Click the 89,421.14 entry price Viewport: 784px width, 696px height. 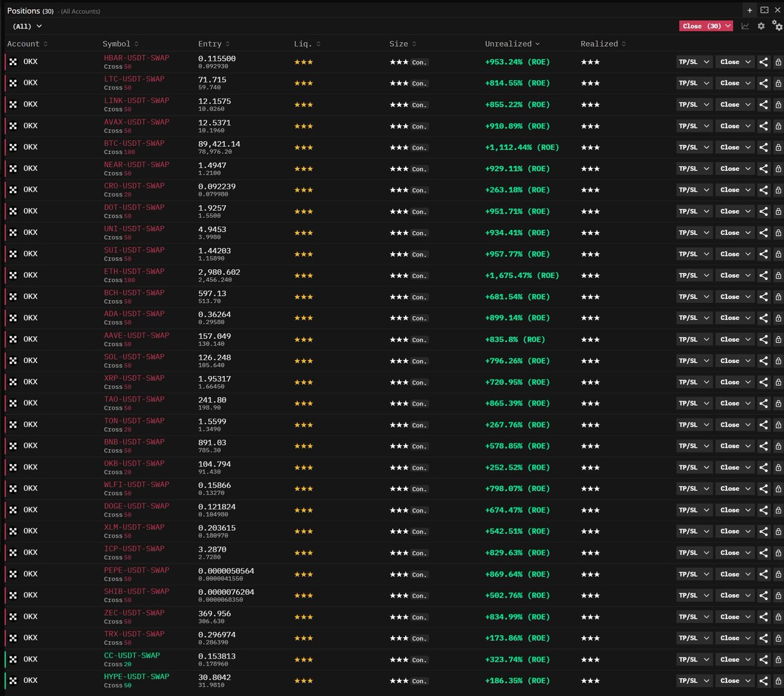point(219,144)
